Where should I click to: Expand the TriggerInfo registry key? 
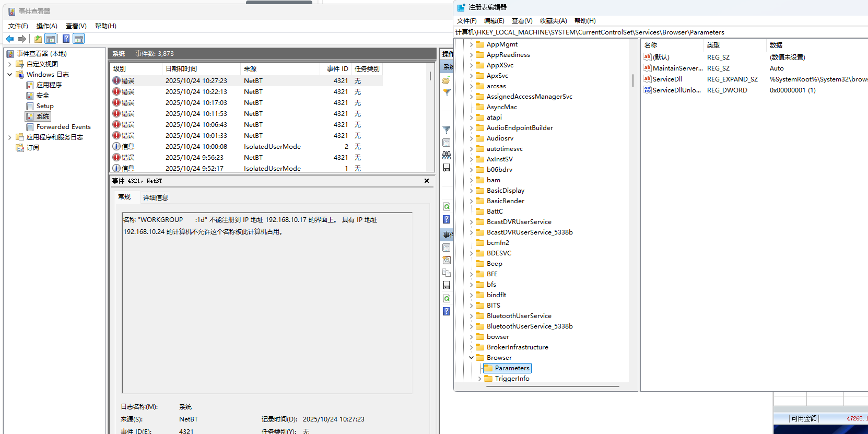click(479, 379)
